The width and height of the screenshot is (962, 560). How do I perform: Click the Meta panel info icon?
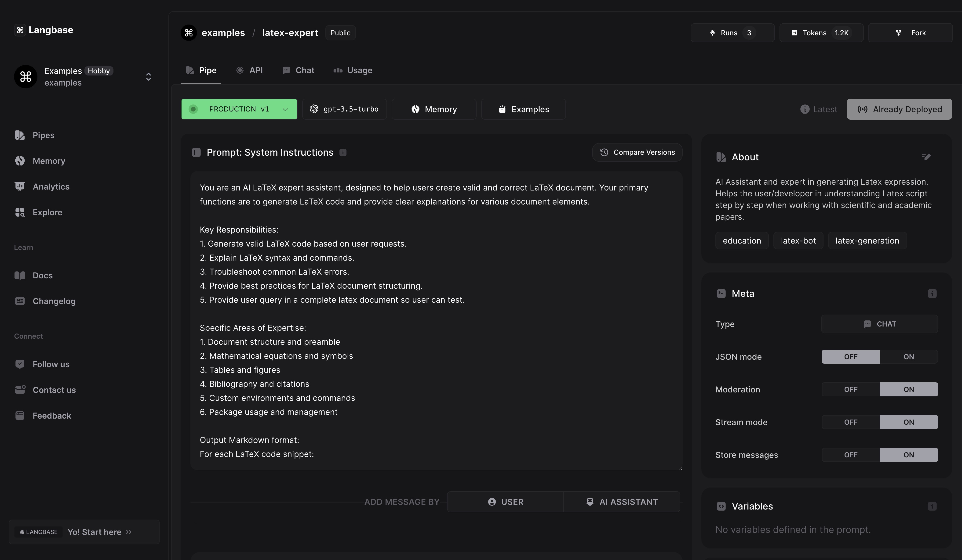pyautogui.click(x=932, y=293)
